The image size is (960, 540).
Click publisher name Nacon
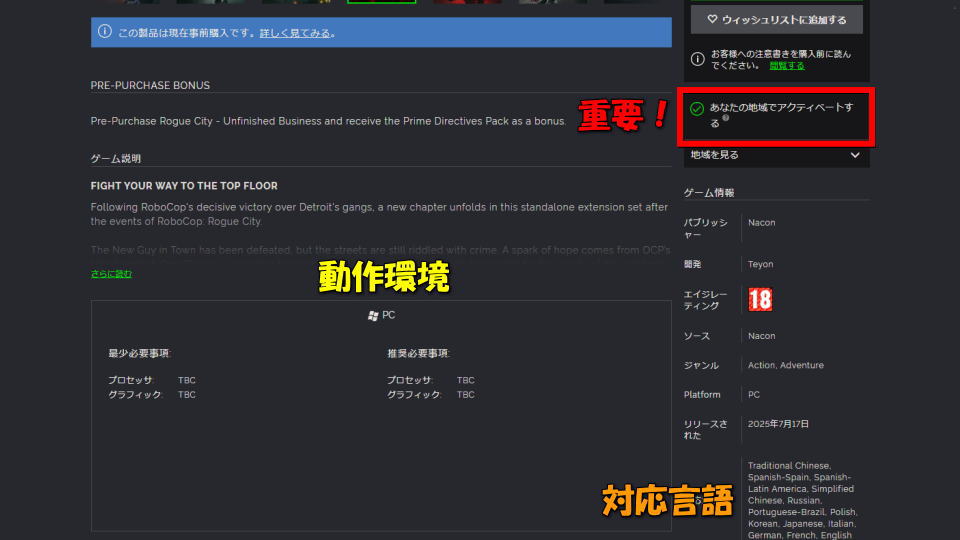pyautogui.click(x=761, y=223)
